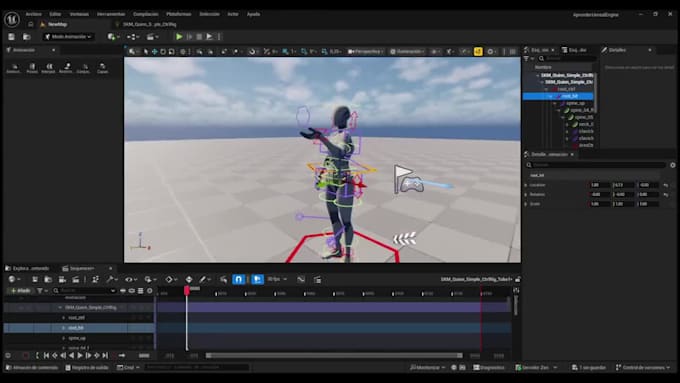Image resolution: width=680 pixels, height=383 pixels.
Task: Open the Archivo menu
Action: pyautogui.click(x=33, y=14)
